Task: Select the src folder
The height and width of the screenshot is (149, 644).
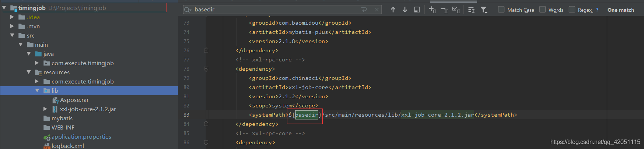Action: coord(31,35)
